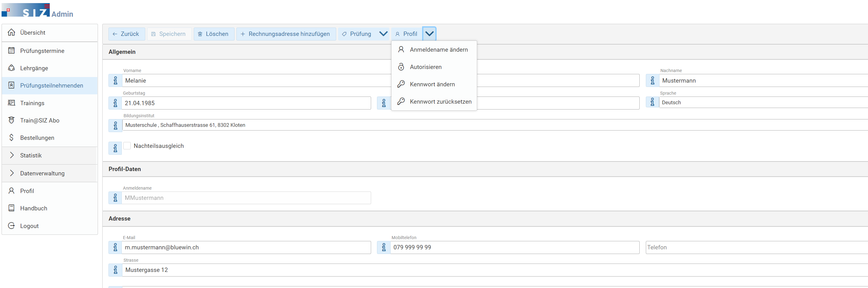Viewport: 868px width, 288px height.
Task: Go to Prüfungstermine in sidebar
Action: pos(49,51)
